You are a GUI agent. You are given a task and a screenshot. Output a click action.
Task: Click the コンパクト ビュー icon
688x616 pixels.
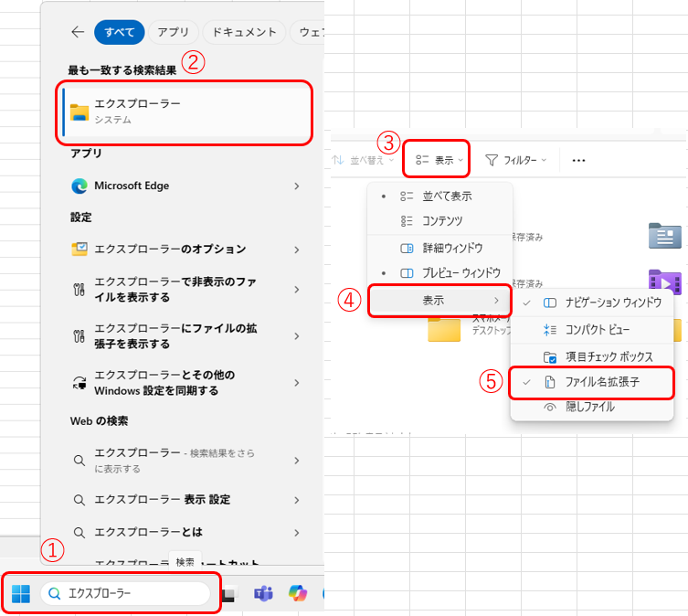point(550,330)
